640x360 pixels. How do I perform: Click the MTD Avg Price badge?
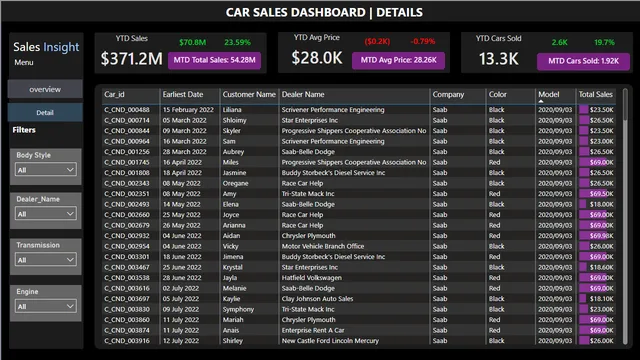pyautogui.click(x=398, y=60)
